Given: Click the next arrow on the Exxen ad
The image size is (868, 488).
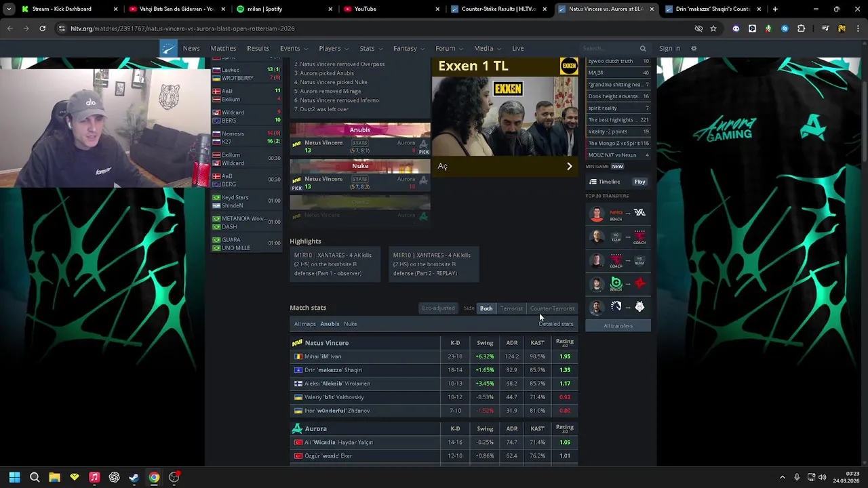Looking at the screenshot, I should 569,166.
